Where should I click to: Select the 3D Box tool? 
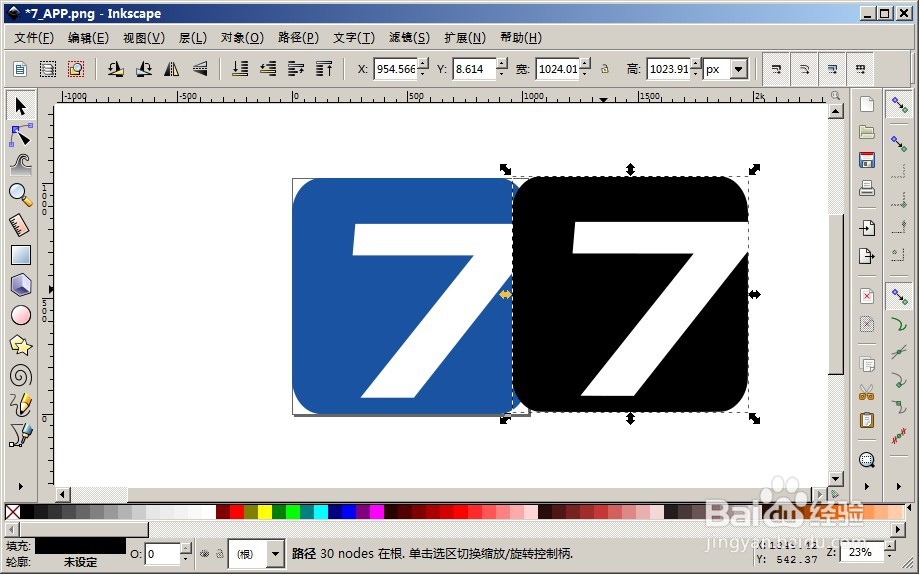(21, 285)
